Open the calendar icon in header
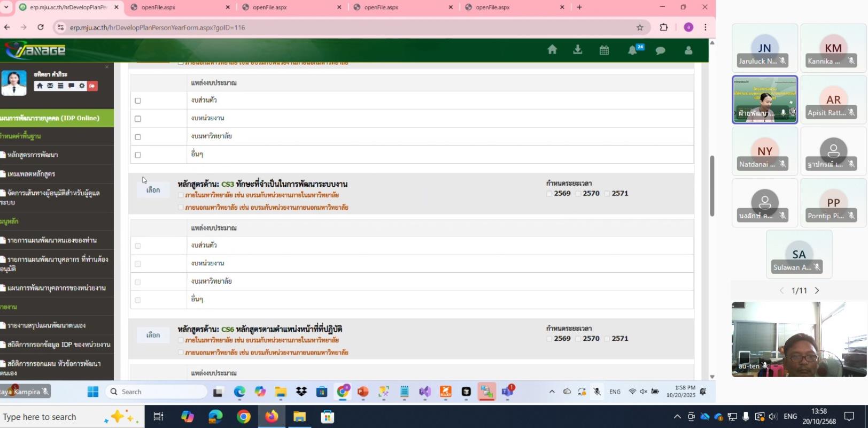The image size is (868, 428). point(604,50)
